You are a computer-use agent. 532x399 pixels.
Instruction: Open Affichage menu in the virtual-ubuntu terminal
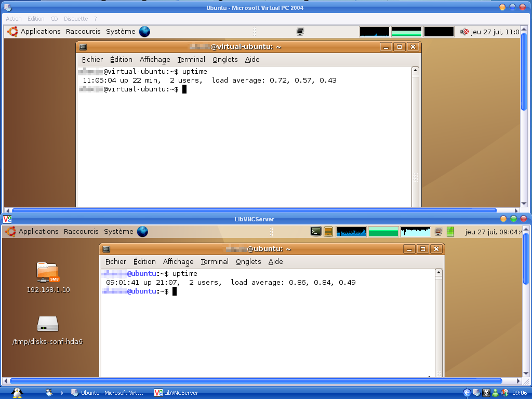tap(155, 59)
